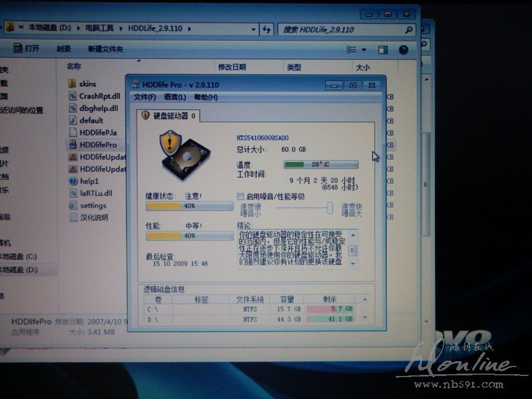Screen dimensions: 532x399
Task: Expand the arrow after 本地磁盘 (D:) breadcrumb
Action: click(x=79, y=28)
